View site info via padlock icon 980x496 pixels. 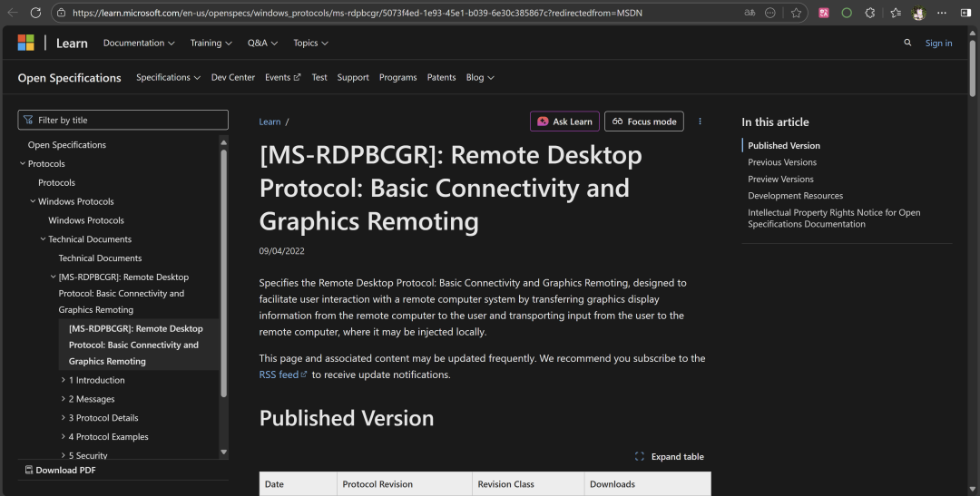[x=61, y=13]
